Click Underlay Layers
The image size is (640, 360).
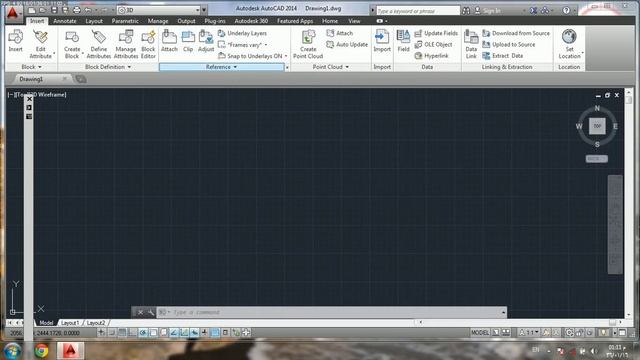pos(242,33)
